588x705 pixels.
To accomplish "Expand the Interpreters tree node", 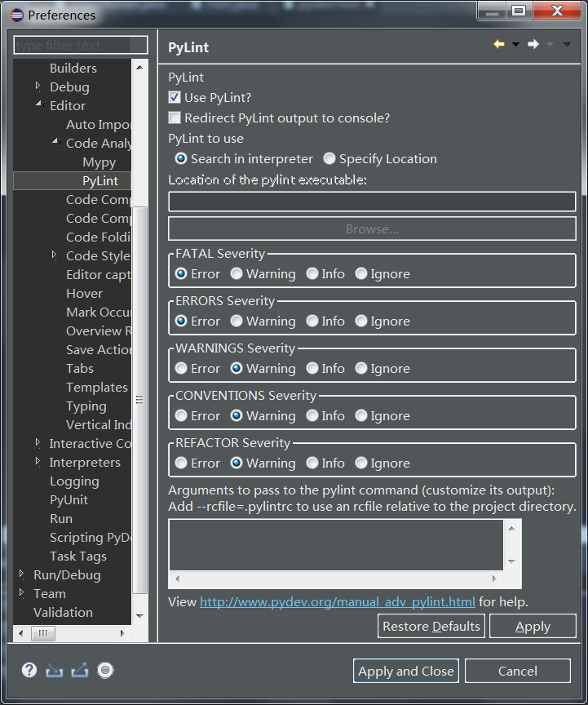I will click(x=38, y=461).
